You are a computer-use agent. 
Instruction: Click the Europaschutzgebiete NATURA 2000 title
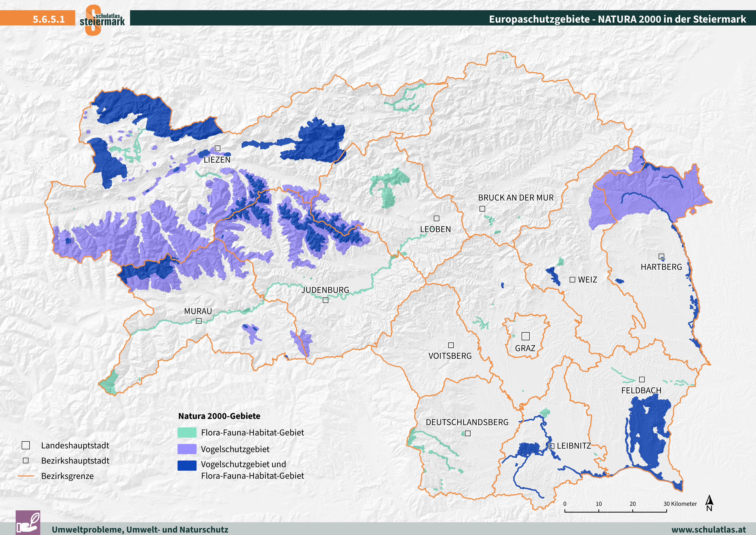617,19
